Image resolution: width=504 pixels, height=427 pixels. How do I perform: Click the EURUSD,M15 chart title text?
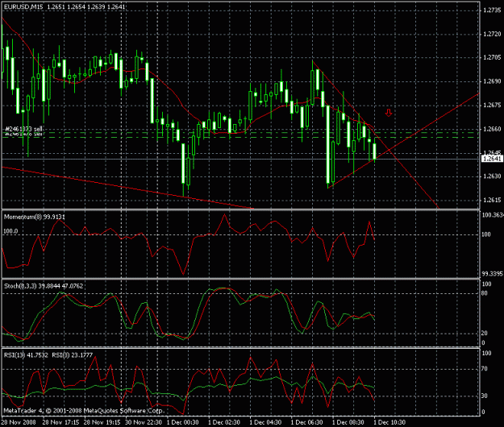click(23, 6)
